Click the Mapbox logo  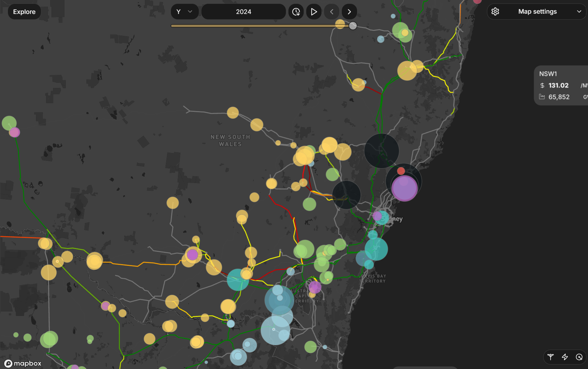tap(23, 363)
